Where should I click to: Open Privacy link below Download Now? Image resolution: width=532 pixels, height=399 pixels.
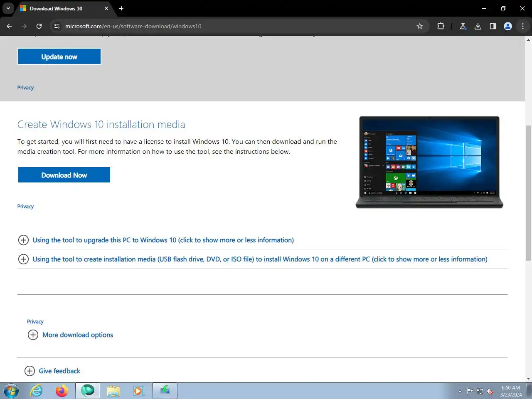click(x=25, y=207)
